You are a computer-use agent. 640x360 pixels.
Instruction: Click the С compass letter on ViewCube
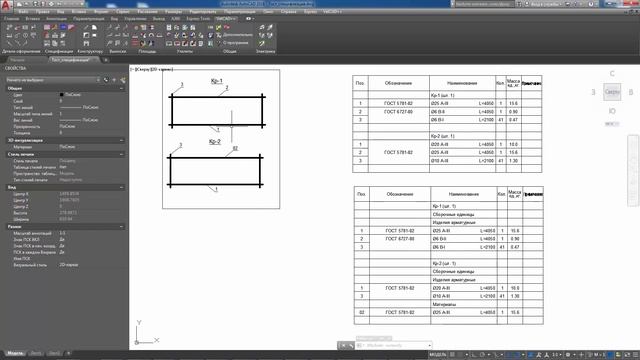(x=612, y=73)
